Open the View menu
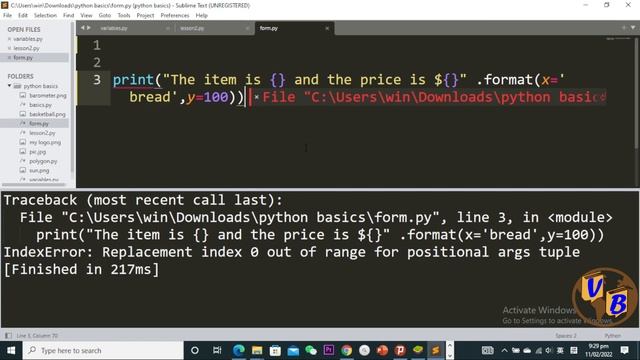The image size is (640, 360). point(86,15)
